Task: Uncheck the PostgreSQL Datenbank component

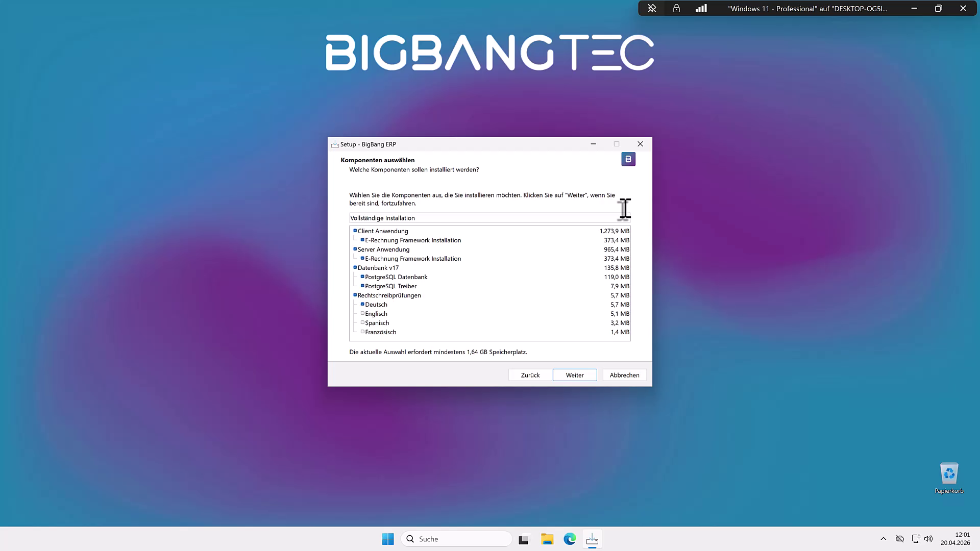Action: 362,277
